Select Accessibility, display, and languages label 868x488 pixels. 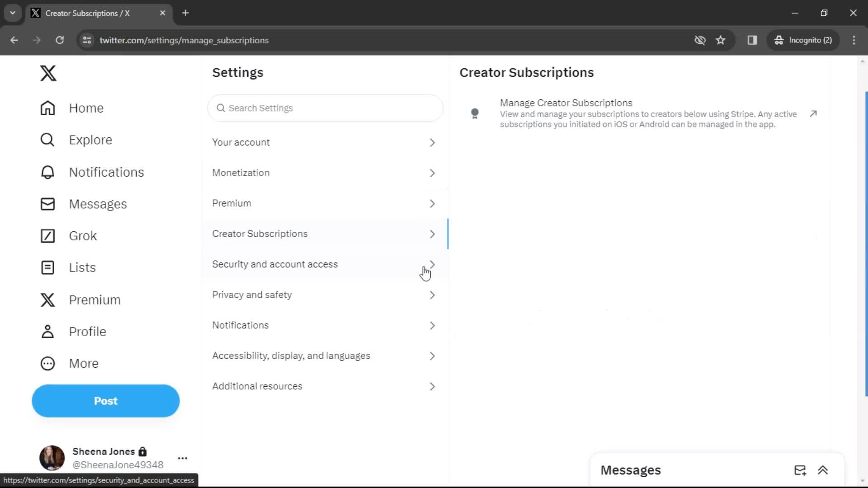point(291,356)
